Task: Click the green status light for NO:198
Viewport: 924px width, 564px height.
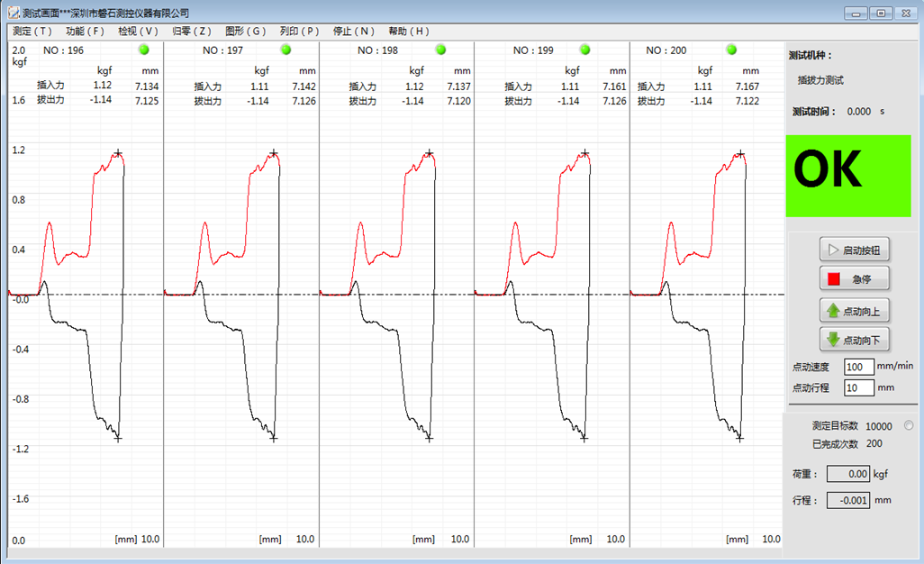Action: pos(441,50)
